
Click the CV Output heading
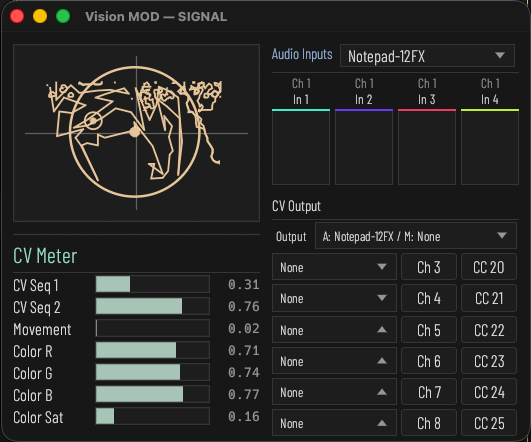tap(296, 206)
